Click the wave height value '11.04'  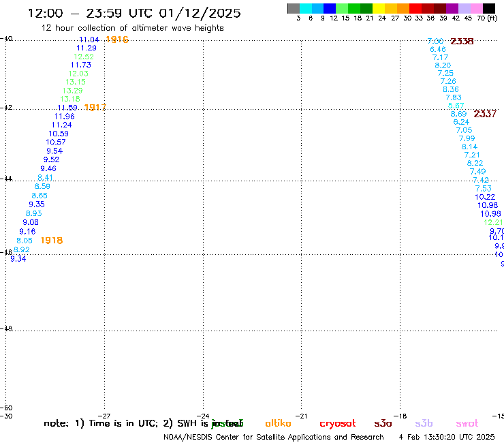[89, 40]
